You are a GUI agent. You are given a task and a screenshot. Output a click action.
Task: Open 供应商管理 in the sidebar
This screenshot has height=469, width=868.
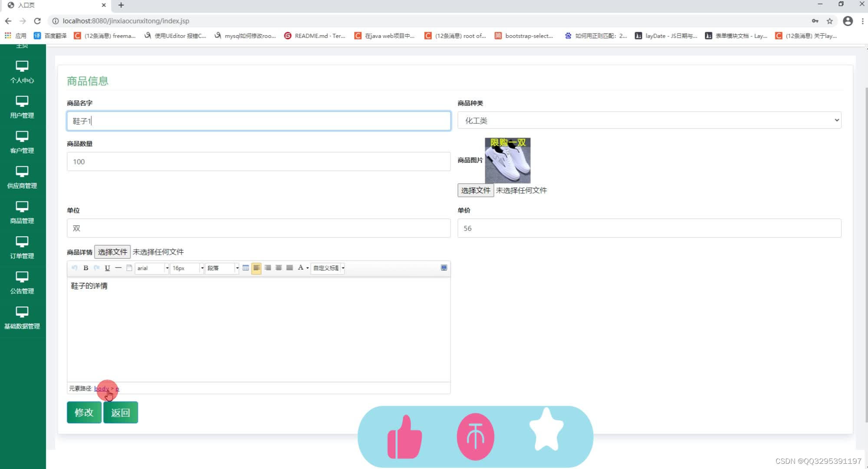tap(22, 178)
